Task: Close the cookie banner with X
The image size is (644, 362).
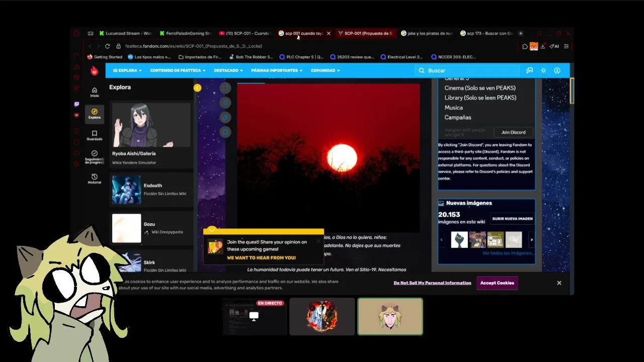Action: click(559, 283)
